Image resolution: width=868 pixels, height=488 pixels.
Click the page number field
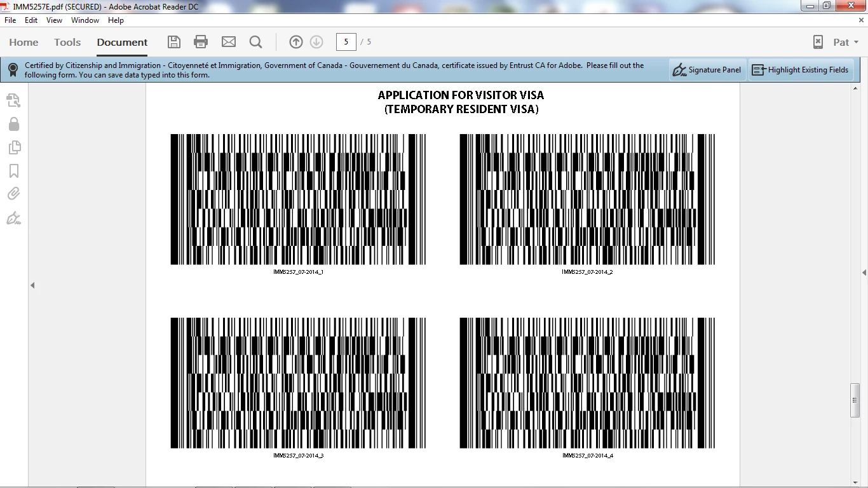point(346,42)
